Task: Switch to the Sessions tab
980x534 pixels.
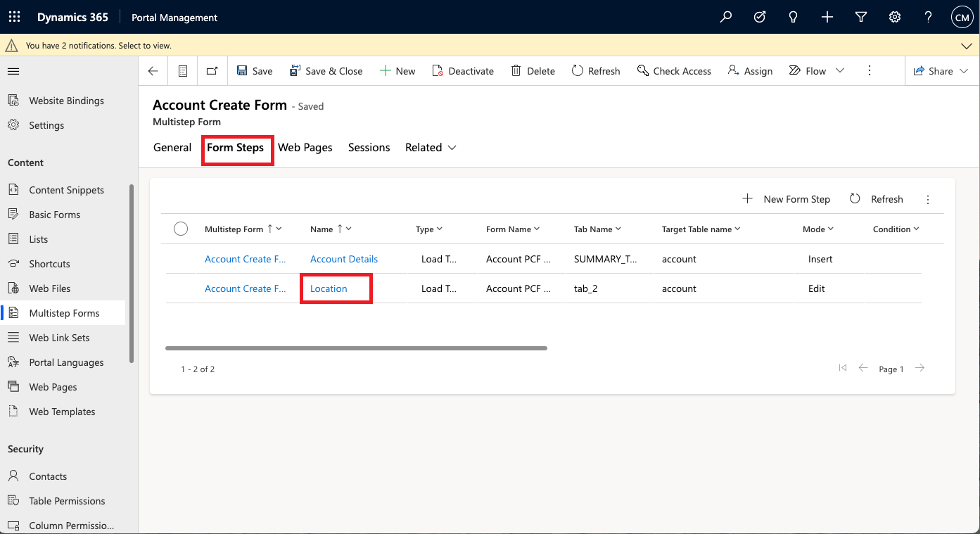Action: click(x=369, y=148)
